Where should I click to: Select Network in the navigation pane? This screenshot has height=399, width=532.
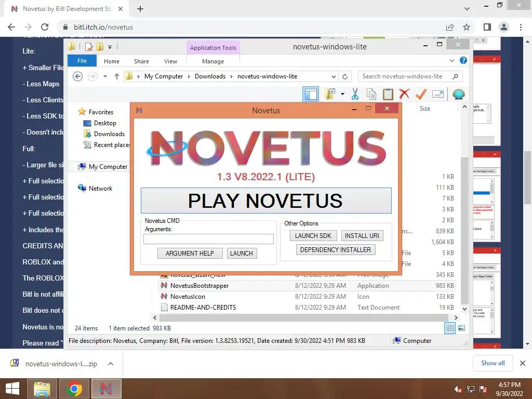pyautogui.click(x=100, y=188)
